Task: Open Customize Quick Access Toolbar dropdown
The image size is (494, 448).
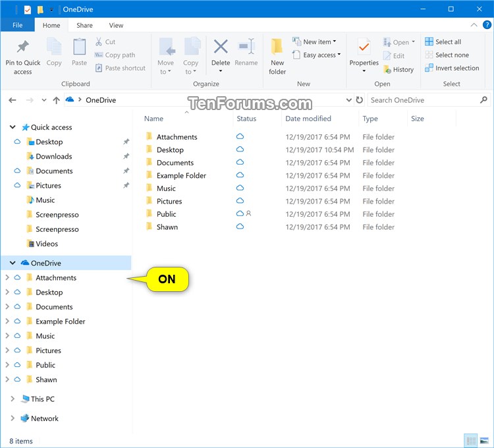Action: (51, 10)
